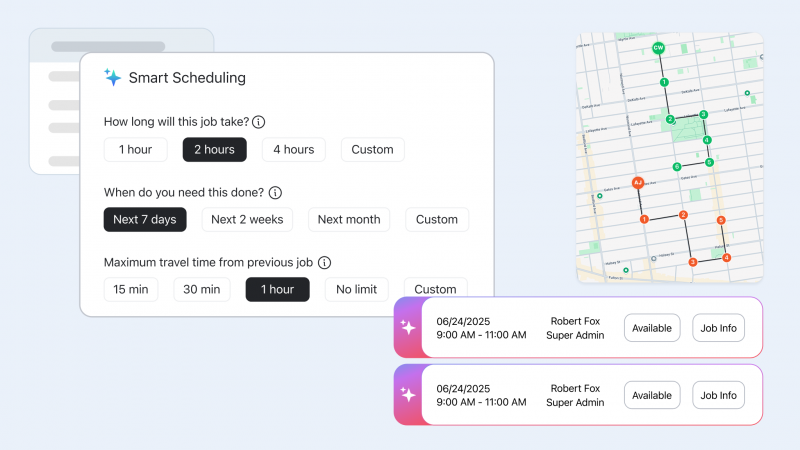The image size is (800, 450).
Task: Select green route stop 6 on map
Action: click(677, 167)
